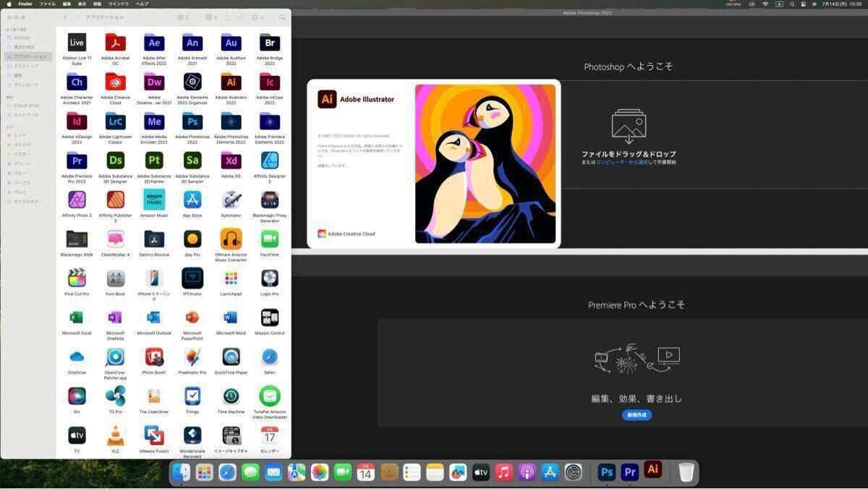The width and height of the screenshot is (868, 489).
Task: Open Podcasts app from the Dock
Action: tap(527, 472)
